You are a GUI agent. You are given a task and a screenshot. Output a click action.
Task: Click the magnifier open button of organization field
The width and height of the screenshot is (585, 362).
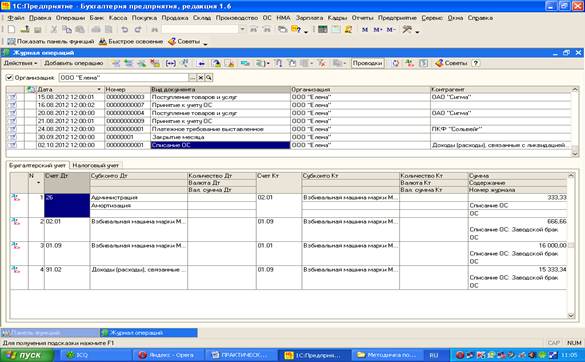(209, 78)
